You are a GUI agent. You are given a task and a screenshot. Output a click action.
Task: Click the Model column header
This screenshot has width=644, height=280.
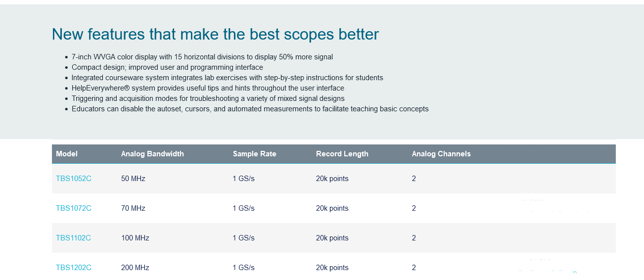67,154
